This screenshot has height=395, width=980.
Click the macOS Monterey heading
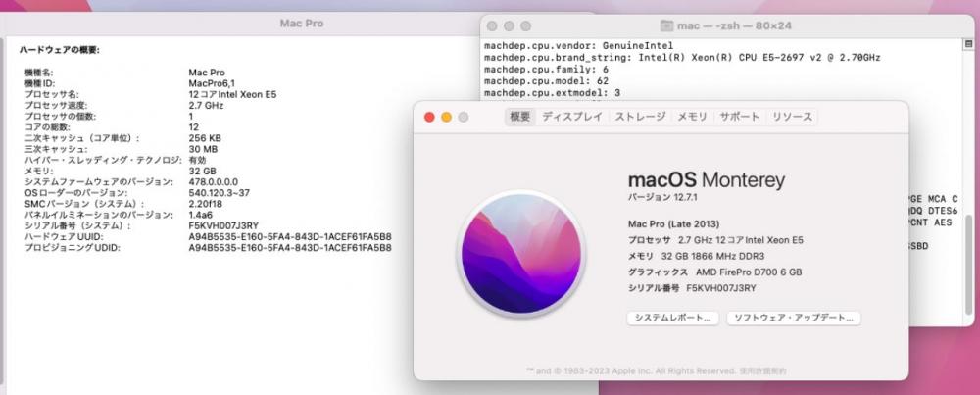(707, 180)
